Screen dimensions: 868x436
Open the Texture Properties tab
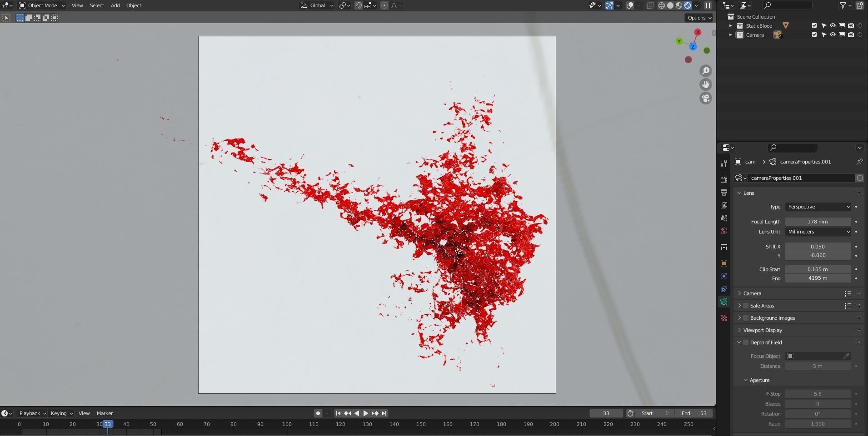coord(724,318)
